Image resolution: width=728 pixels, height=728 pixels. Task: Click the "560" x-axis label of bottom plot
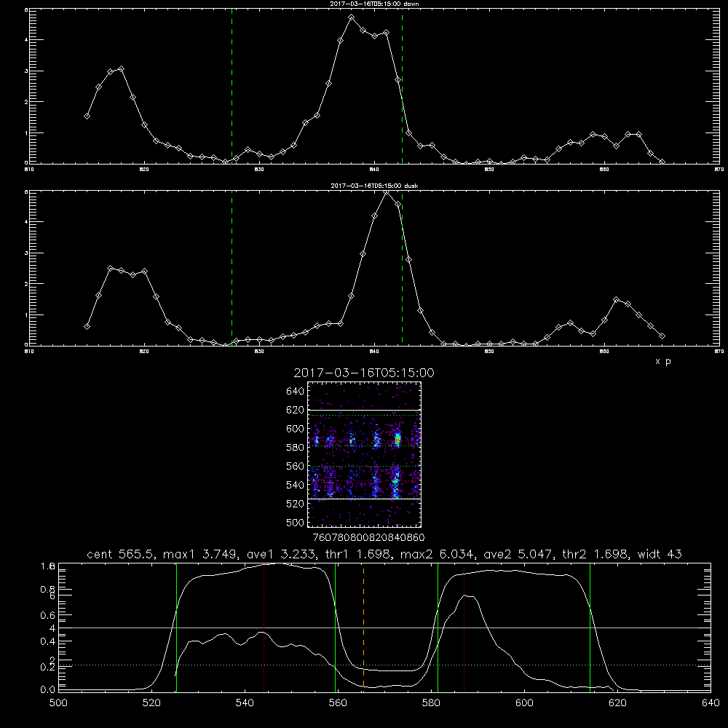click(x=338, y=703)
